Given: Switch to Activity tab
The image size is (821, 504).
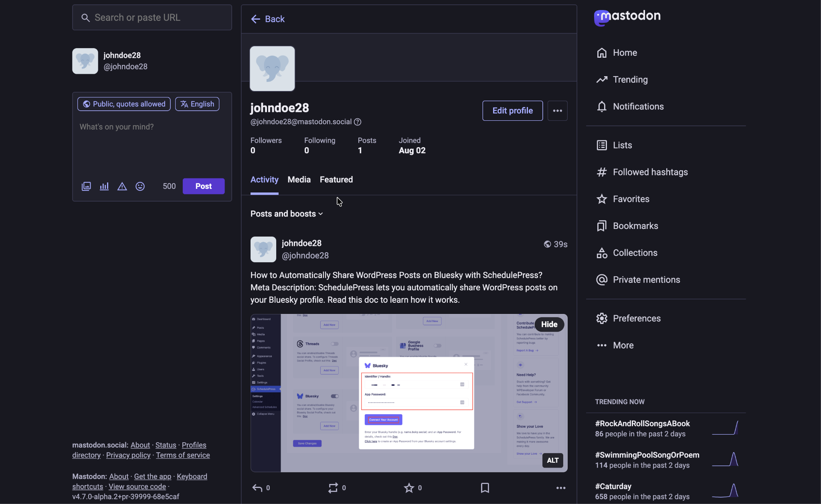Looking at the screenshot, I should coord(265,180).
